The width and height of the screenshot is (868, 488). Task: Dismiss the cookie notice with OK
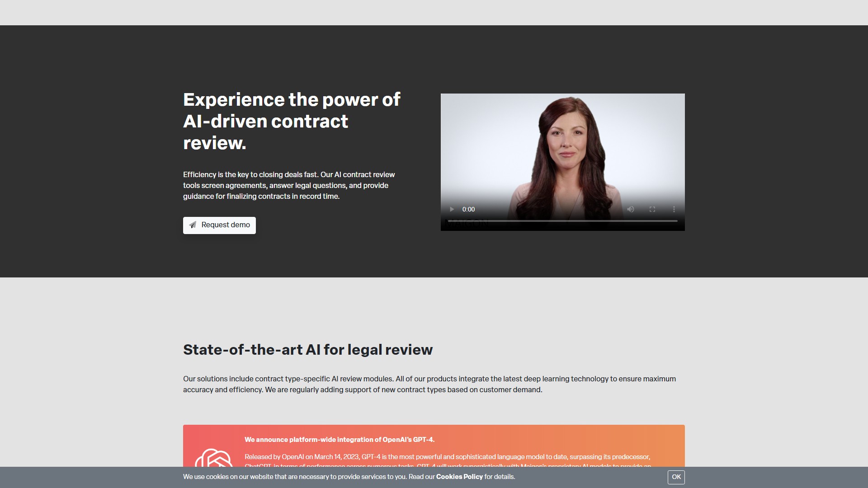(676, 477)
